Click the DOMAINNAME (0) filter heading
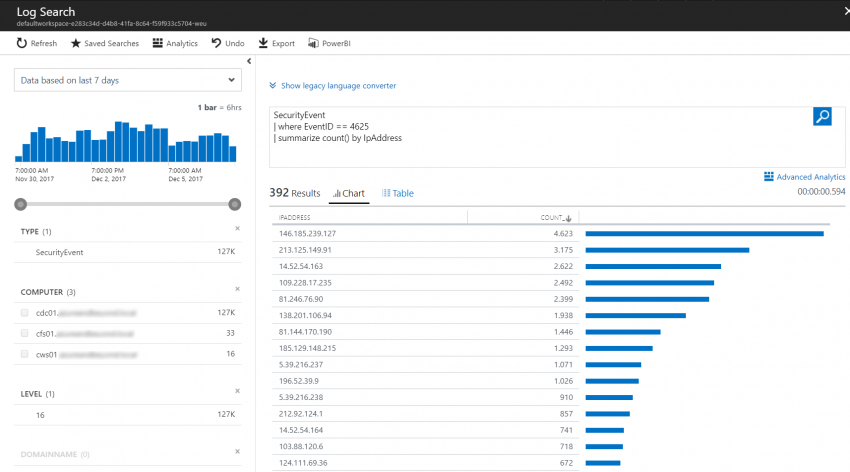Image resolution: width=850 pixels, height=472 pixels. point(55,454)
